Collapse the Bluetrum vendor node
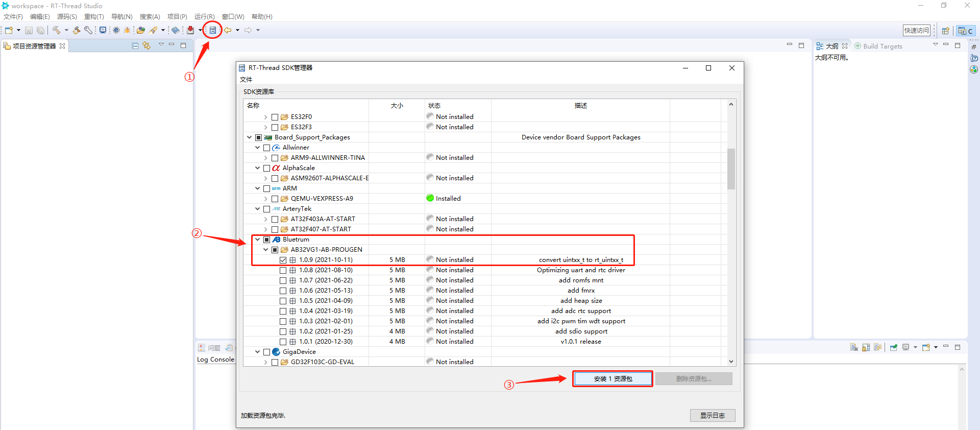This screenshot has width=980, height=430. coord(258,240)
